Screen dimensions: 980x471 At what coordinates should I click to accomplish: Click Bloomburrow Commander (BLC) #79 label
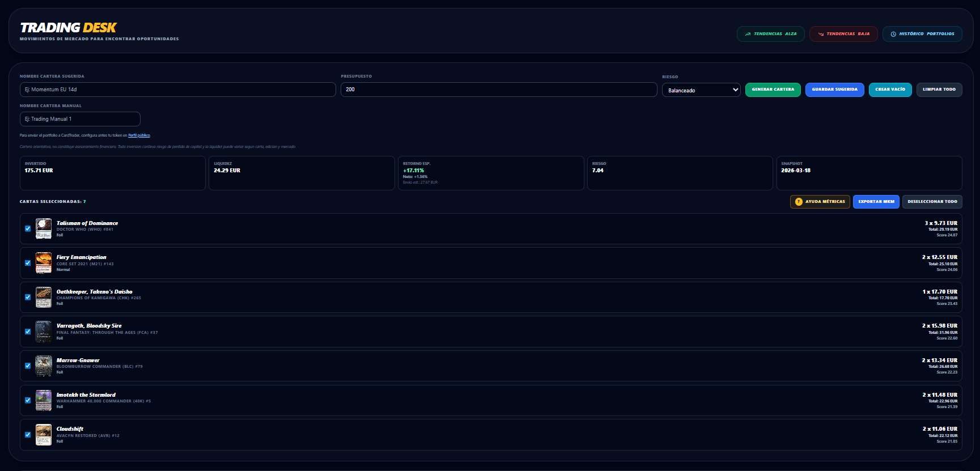tap(100, 367)
